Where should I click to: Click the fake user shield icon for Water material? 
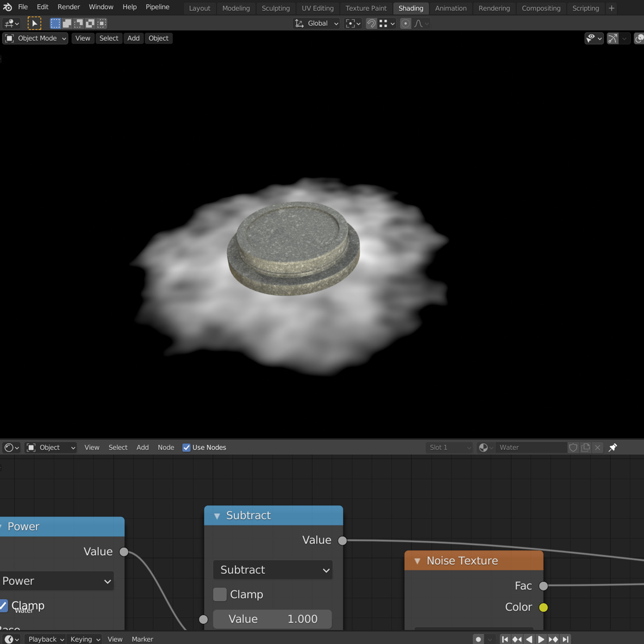tap(574, 447)
